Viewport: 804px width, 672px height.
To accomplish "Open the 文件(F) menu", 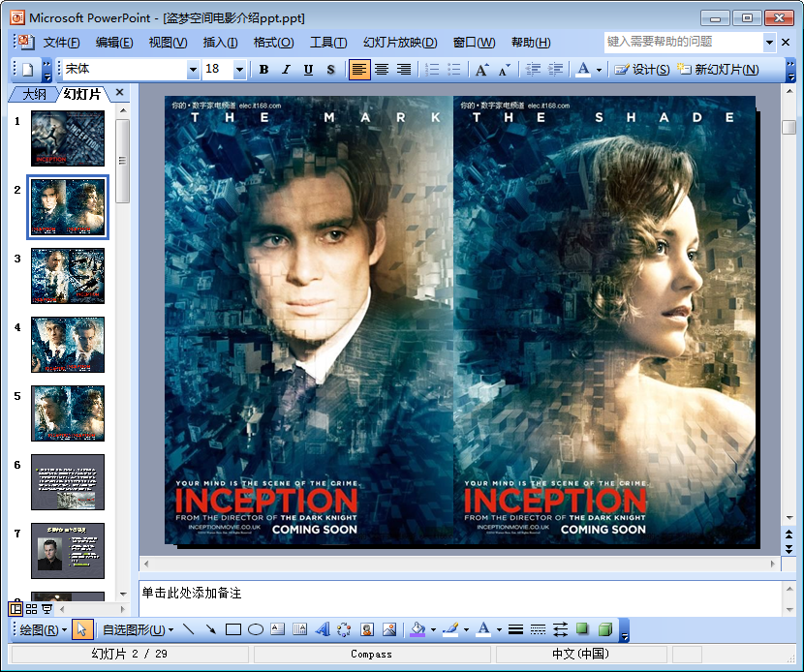I will pos(62,42).
